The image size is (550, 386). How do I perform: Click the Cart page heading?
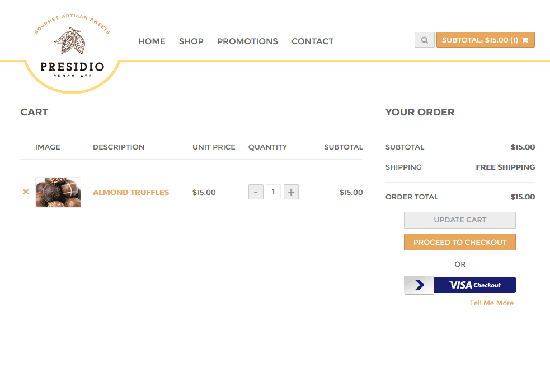[34, 112]
